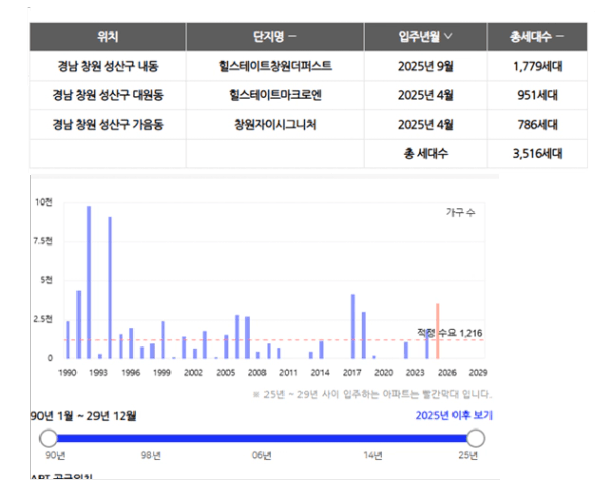This screenshot has width=610, height=500.
Task: Sort by 입주년월 column header
Action: [425, 37]
